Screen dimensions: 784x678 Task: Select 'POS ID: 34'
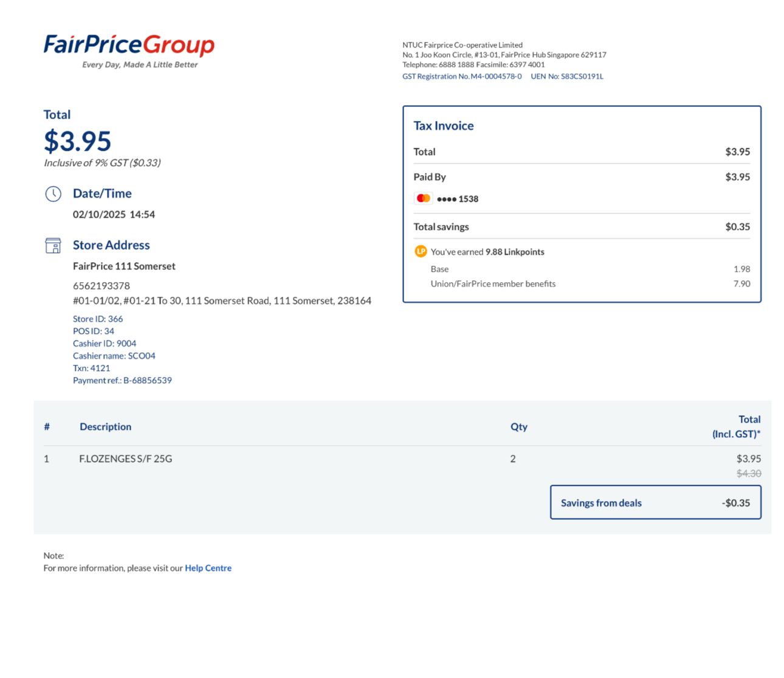coord(94,331)
